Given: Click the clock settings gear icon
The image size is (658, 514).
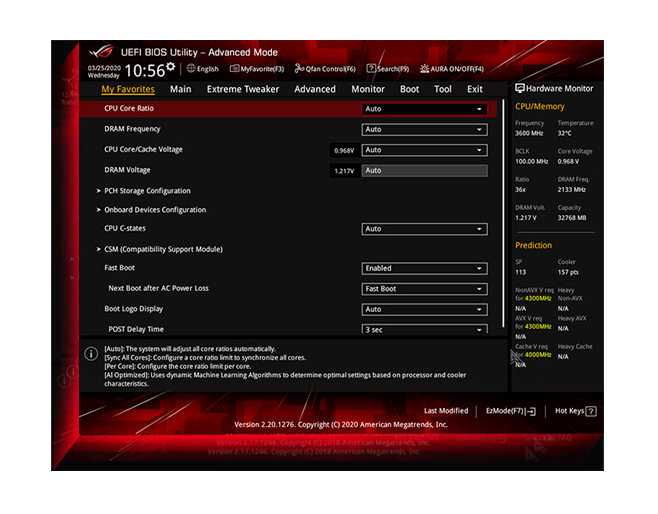Looking at the screenshot, I should (x=170, y=66).
